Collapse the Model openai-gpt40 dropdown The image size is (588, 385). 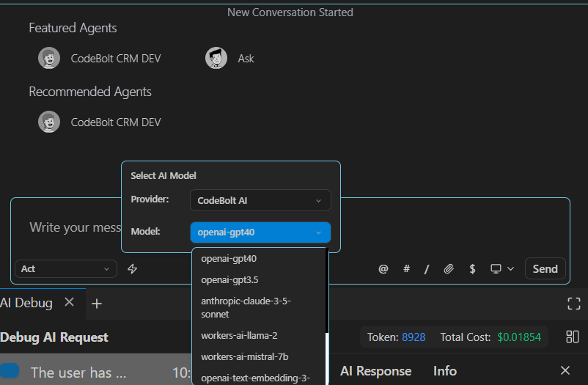260,232
